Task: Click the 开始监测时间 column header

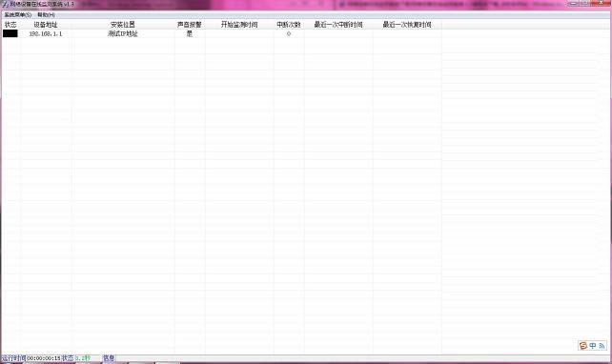Action: (x=239, y=25)
